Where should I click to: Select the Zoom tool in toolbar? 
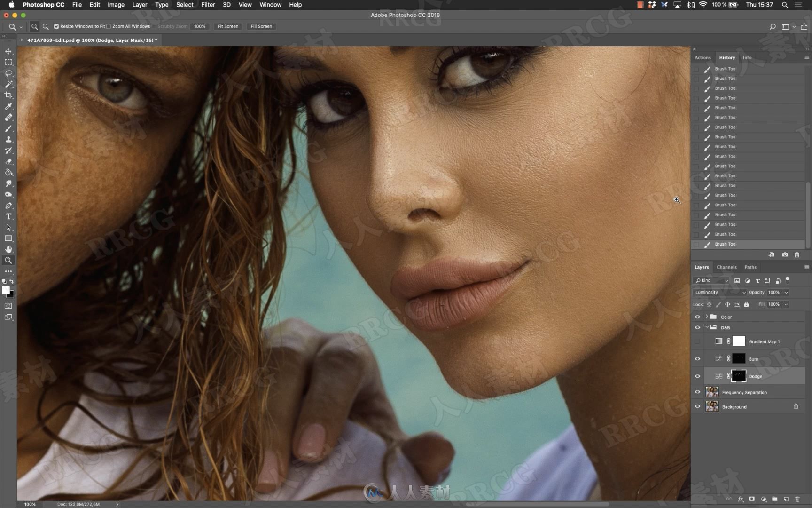(8, 260)
